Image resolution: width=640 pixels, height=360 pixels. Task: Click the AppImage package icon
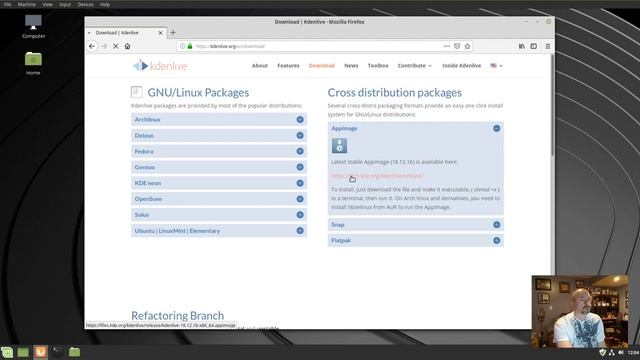[x=339, y=146]
